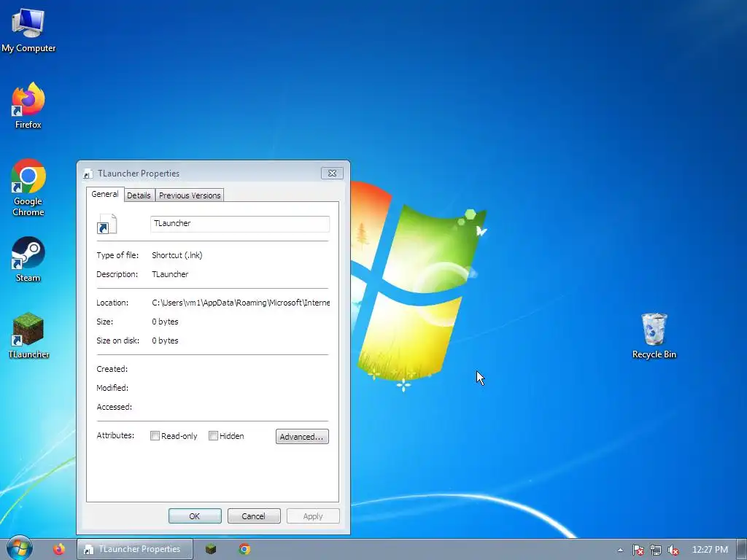Select the Google Chrome desktop shortcut
Image resolution: width=747 pixels, height=560 pixels.
pos(28,187)
